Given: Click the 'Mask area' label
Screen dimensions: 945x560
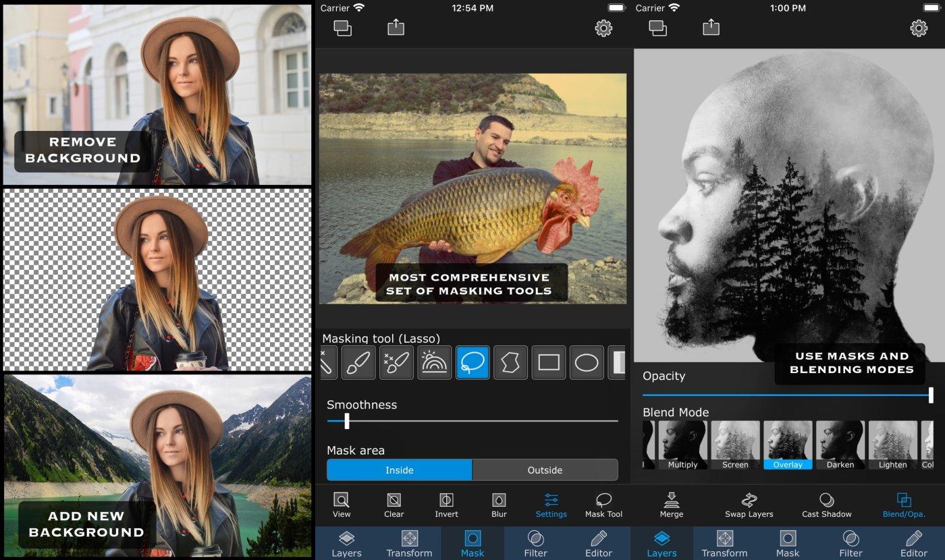Looking at the screenshot, I should click(356, 450).
